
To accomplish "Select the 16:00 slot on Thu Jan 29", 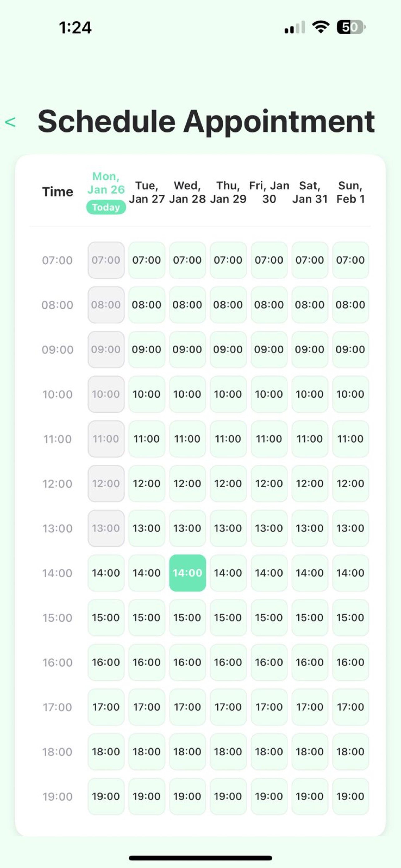I will 228,662.
